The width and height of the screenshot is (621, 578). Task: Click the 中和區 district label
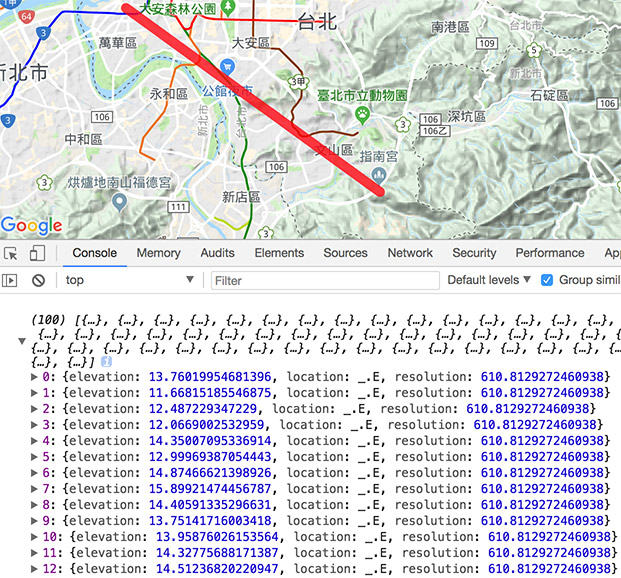click(x=84, y=139)
